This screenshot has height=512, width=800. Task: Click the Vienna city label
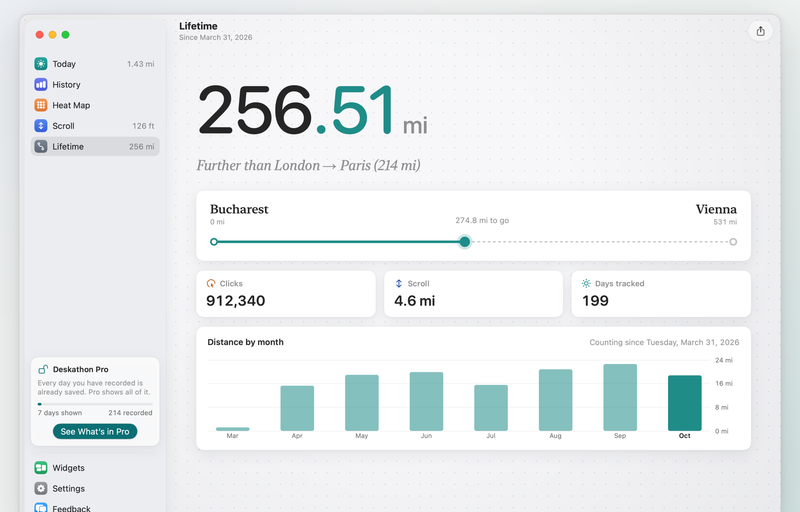(x=716, y=209)
